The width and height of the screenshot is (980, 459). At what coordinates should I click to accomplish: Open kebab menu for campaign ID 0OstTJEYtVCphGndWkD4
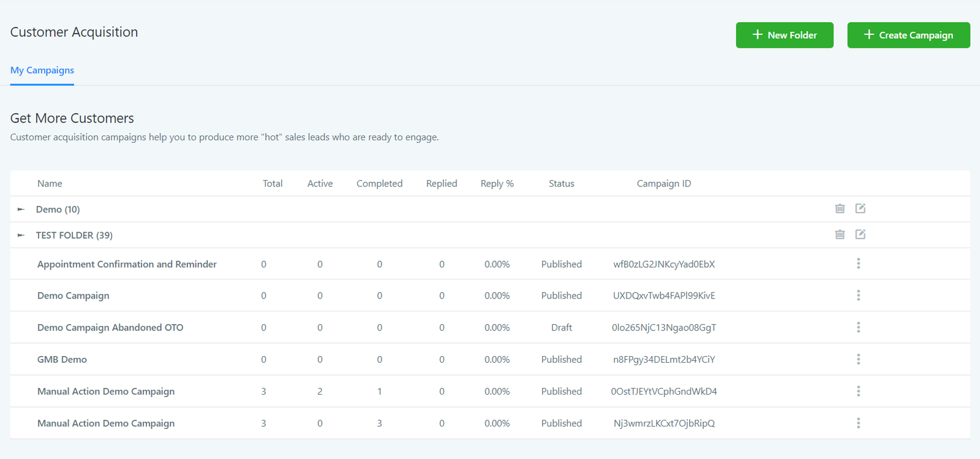(x=858, y=391)
